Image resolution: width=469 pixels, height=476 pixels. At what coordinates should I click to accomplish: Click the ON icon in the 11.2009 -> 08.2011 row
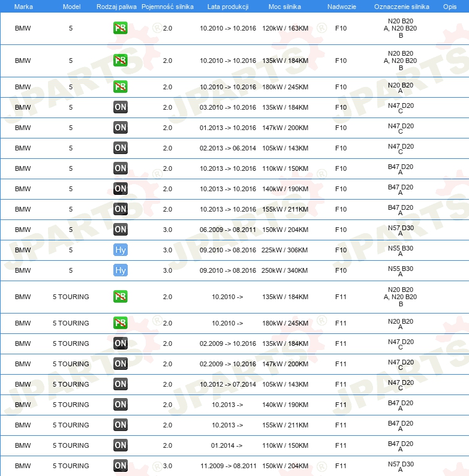(x=121, y=465)
